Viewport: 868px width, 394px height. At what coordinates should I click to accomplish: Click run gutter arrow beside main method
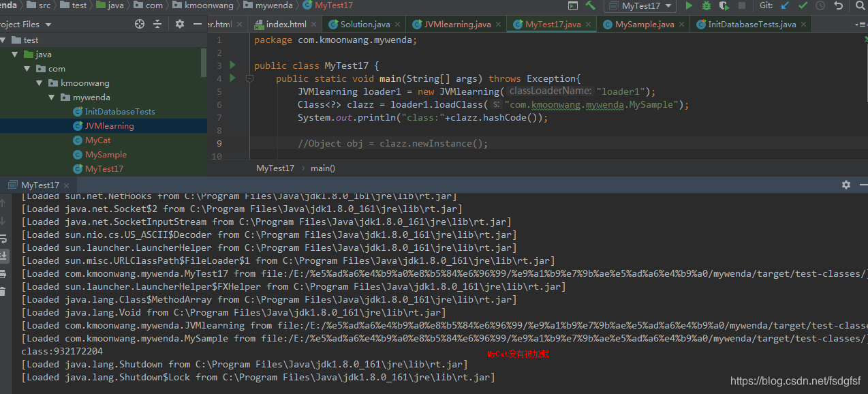(x=232, y=78)
